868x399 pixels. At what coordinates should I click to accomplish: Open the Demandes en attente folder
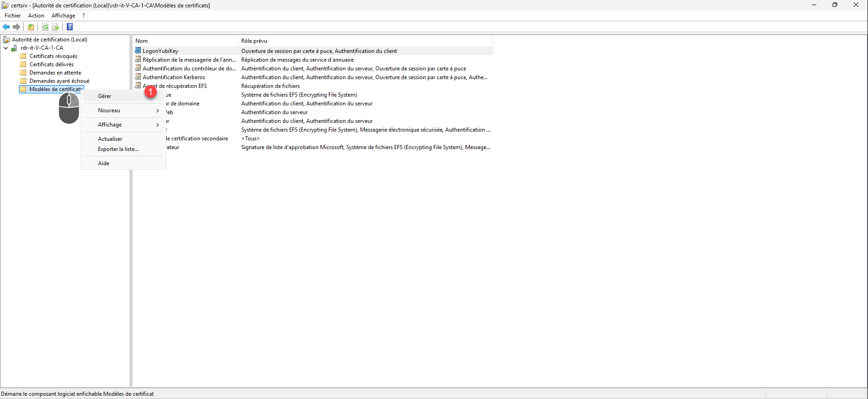click(x=55, y=73)
